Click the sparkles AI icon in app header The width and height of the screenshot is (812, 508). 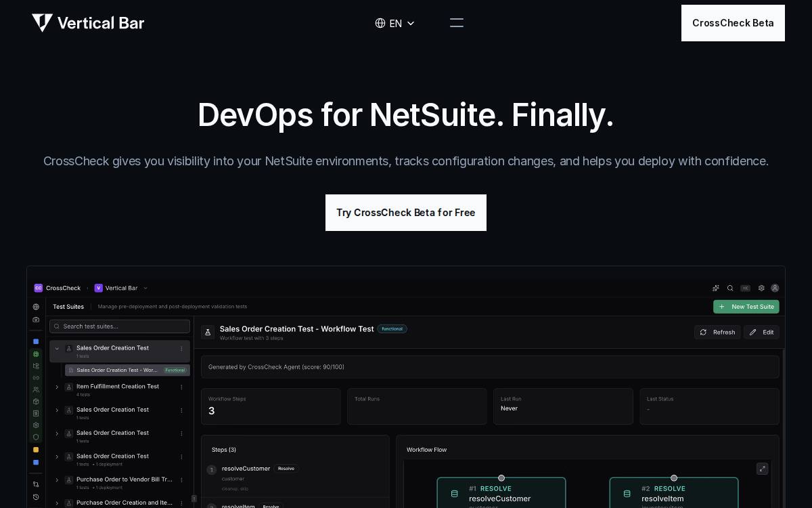click(x=716, y=288)
